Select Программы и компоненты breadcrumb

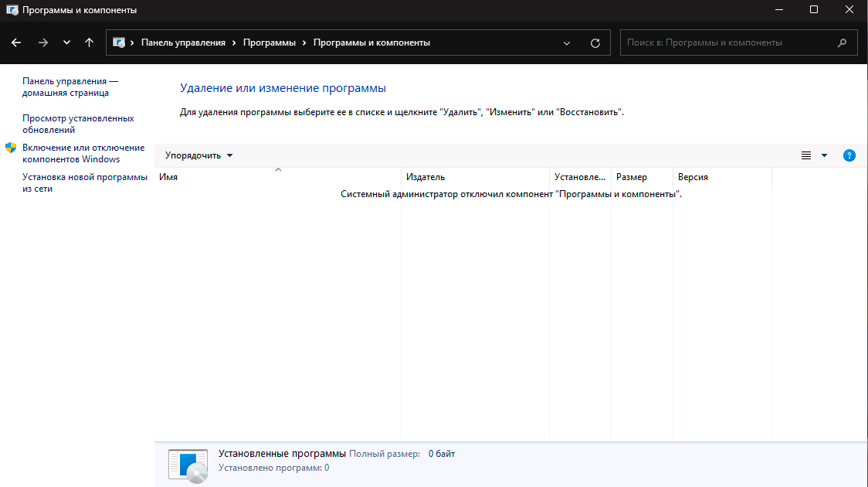pyautogui.click(x=371, y=43)
